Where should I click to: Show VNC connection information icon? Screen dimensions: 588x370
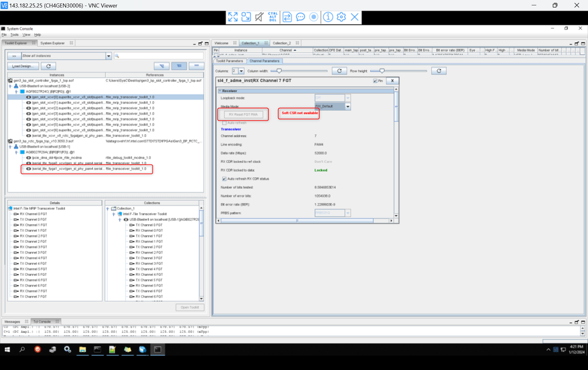tap(328, 17)
